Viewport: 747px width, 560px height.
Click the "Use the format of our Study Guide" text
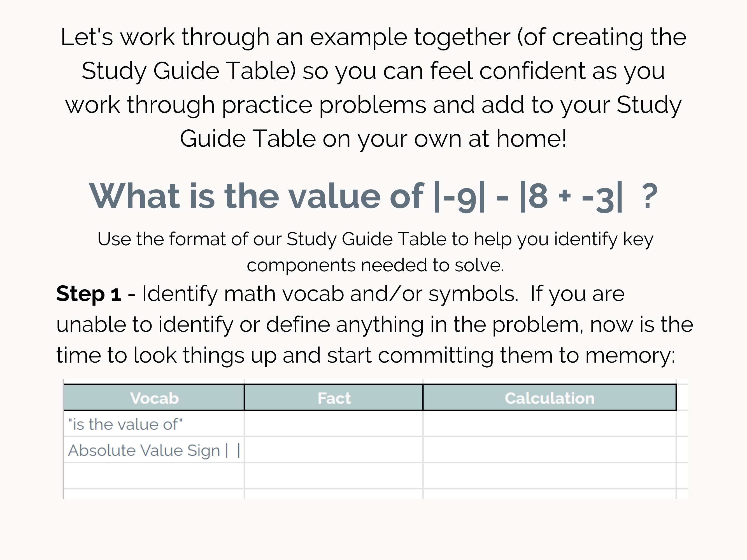(375, 239)
